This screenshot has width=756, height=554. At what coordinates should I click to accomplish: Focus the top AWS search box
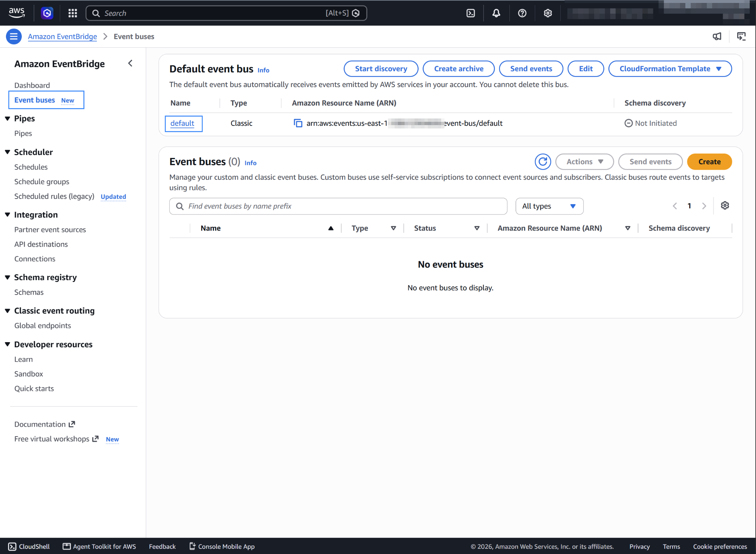[226, 13]
